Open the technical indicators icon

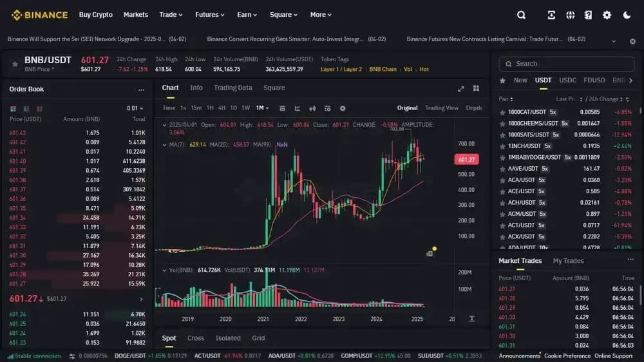click(327, 108)
